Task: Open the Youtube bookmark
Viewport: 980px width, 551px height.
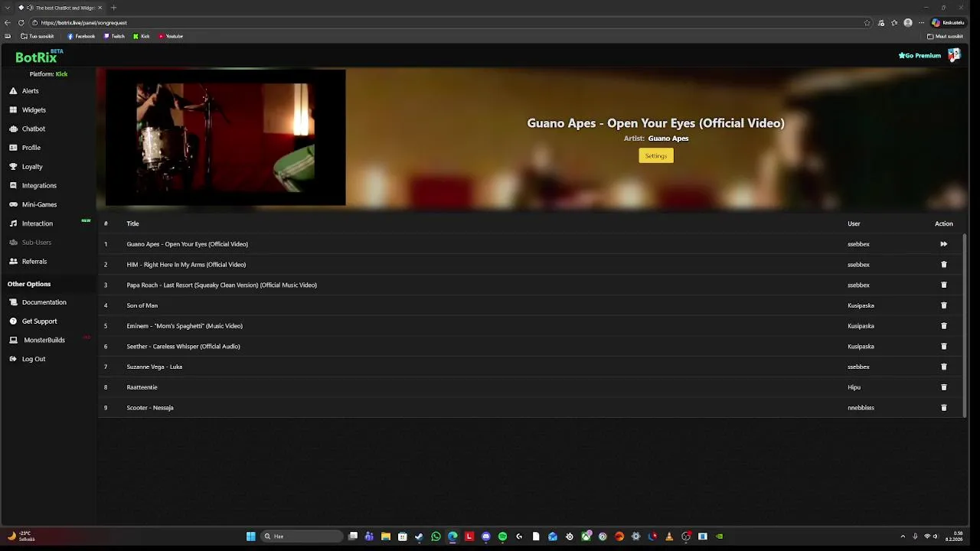Action: tap(171, 36)
